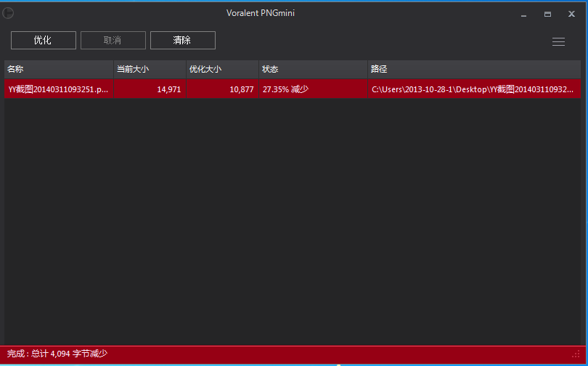Click the PNGmini app logo icon
The image size is (588, 366).
click(x=8, y=14)
